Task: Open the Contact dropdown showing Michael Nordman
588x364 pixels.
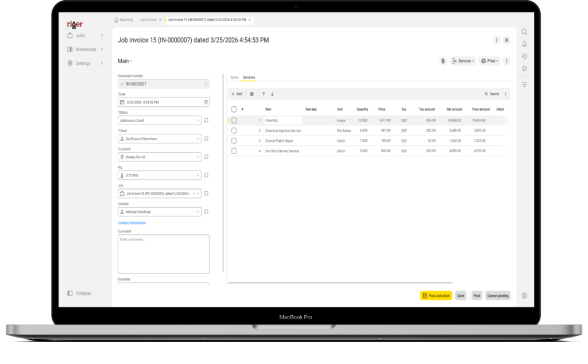Action: (x=160, y=212)
